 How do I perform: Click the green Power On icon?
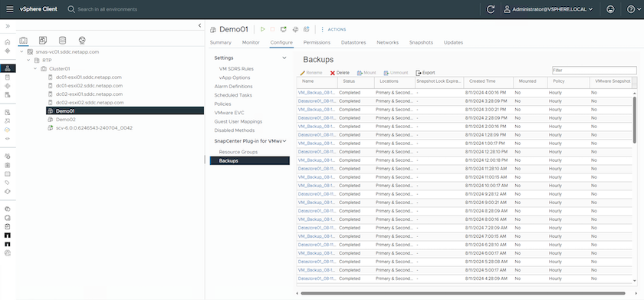[x=262, y=29]
